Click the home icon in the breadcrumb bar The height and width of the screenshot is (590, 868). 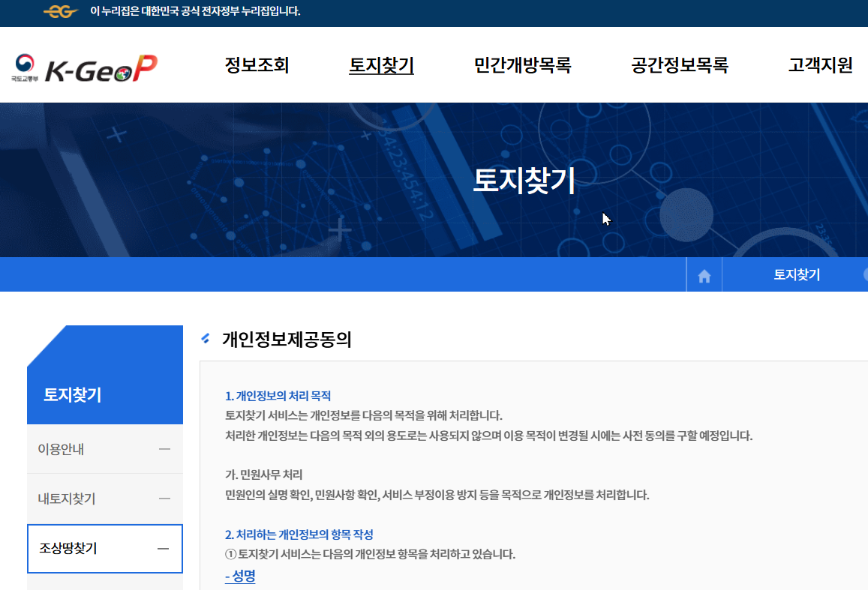tap(704, 274)
